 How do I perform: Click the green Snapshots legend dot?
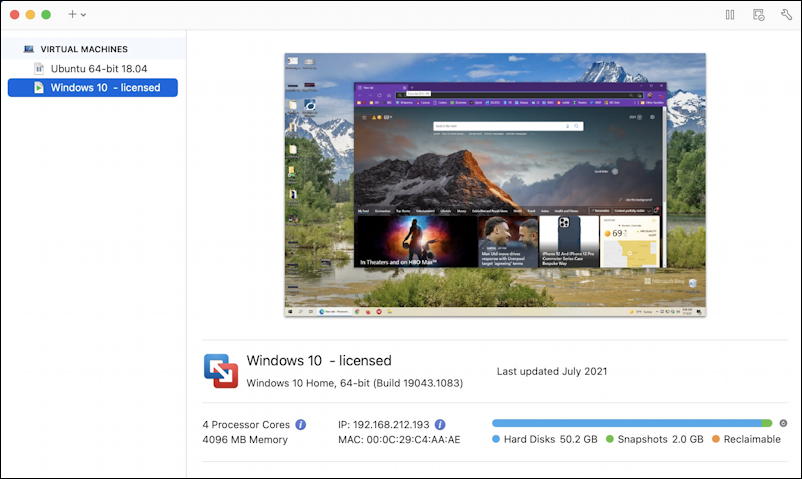coord(609,440)
